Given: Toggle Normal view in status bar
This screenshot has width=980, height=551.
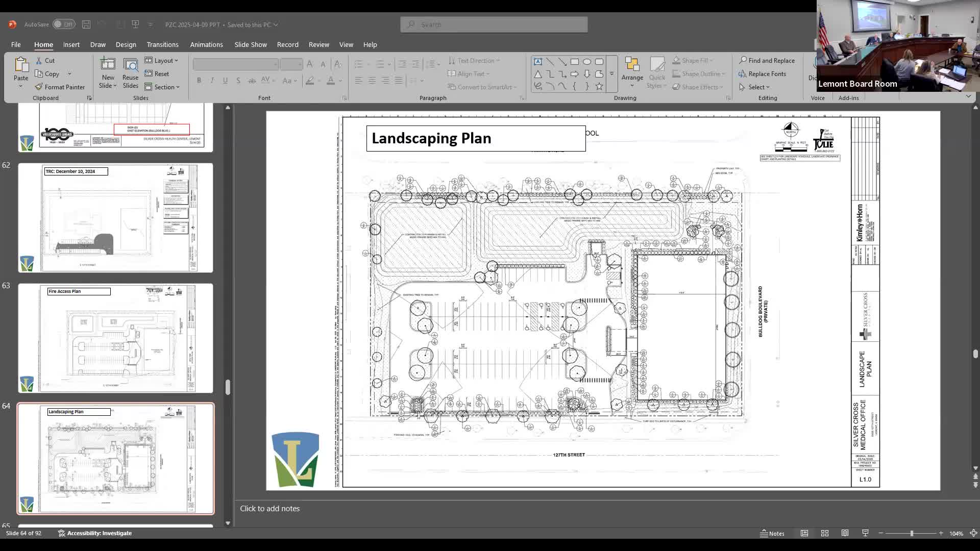Looking at the screenshot, I should tap(804, 533).
